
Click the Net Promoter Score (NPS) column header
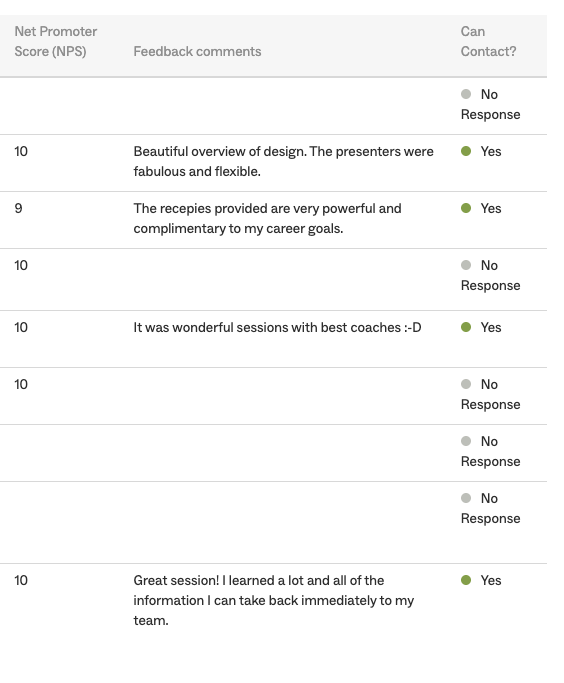[56, 41]
